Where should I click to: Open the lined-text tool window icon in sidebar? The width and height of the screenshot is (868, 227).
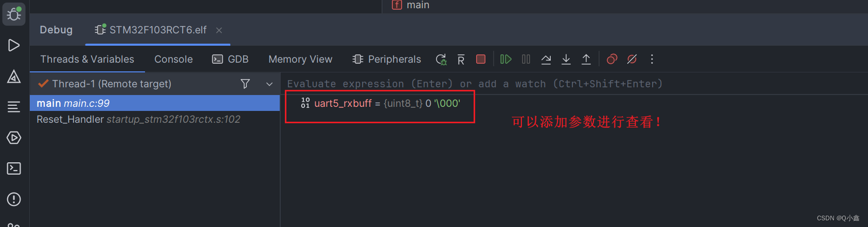click(14, 107)
